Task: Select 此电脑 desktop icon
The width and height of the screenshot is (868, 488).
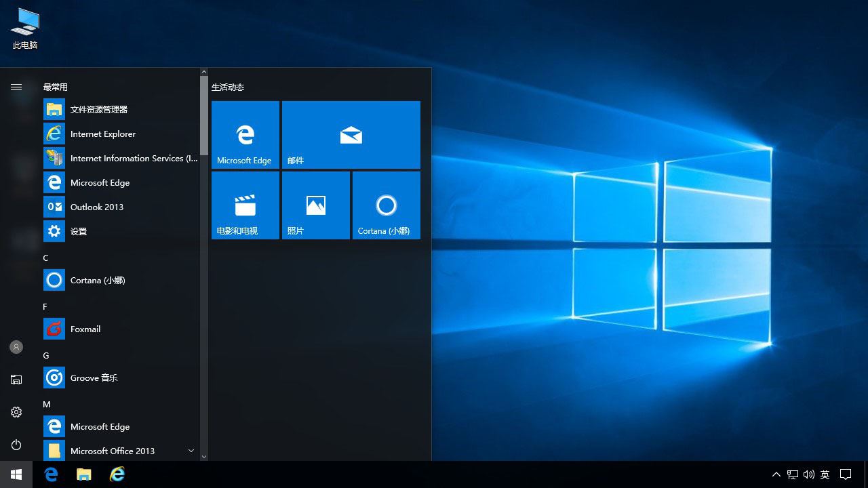Action: coord(25,28)
